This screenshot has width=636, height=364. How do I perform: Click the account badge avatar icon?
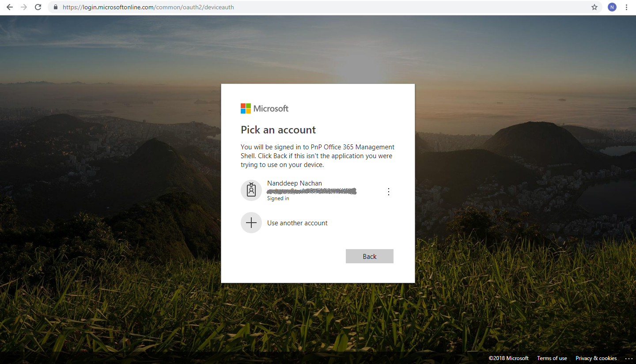(251, 190)
